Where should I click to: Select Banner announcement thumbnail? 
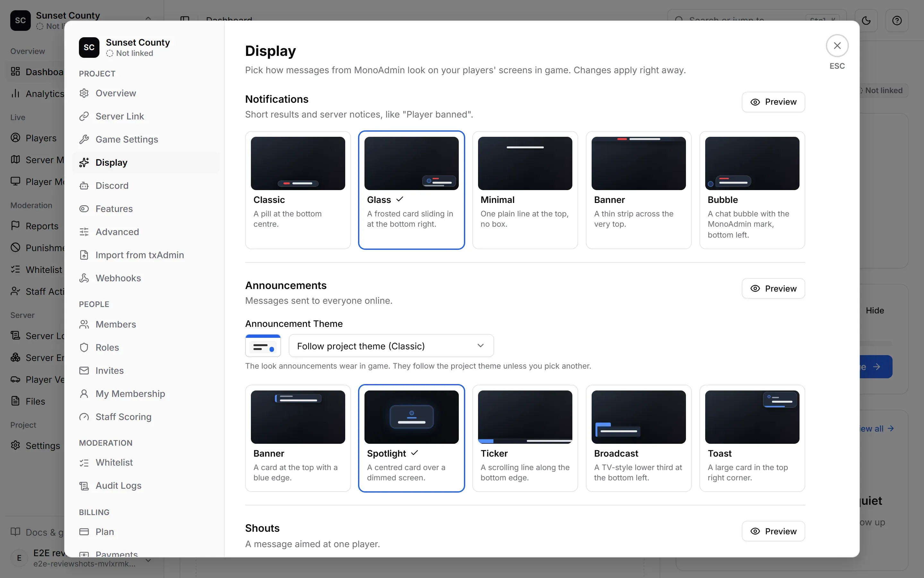point(298,417)
